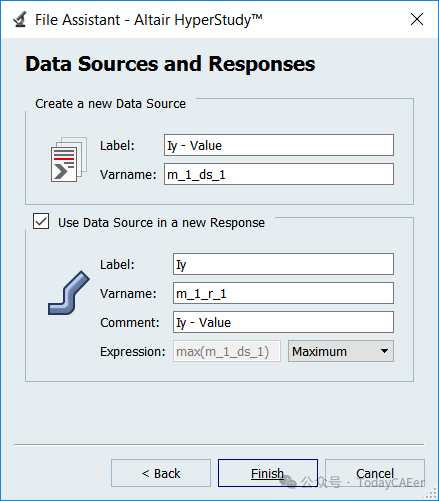Go to previous step with Back button
The height and width of the screenshot is (501, 439).
pyautogui.click(x=161, y=473)
